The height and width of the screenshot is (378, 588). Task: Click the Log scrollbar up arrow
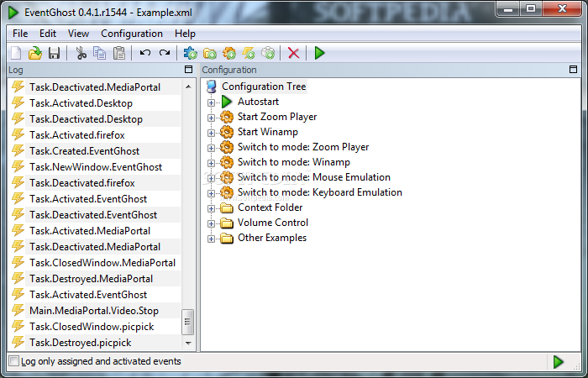tap(188, 87)
